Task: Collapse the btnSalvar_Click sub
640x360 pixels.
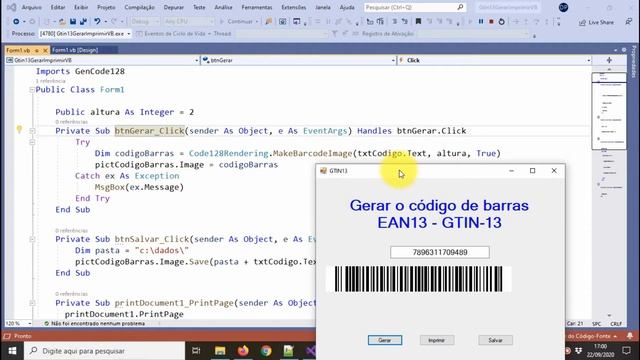Action: tap(32, 239)
